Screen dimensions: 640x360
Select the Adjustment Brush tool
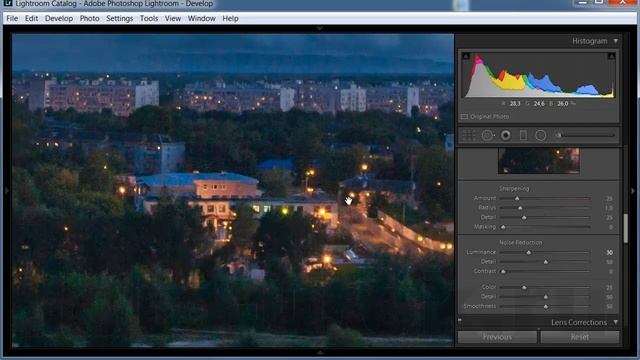[x=558, y=135]
